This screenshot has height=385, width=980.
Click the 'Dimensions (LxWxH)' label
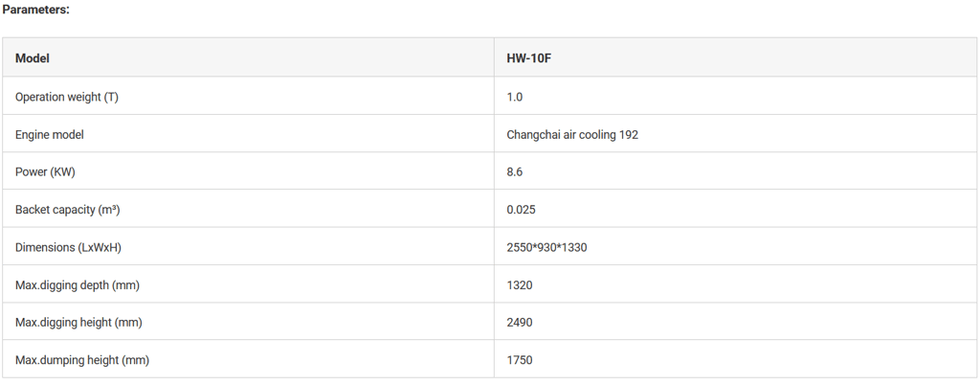[x=68, y=247]
